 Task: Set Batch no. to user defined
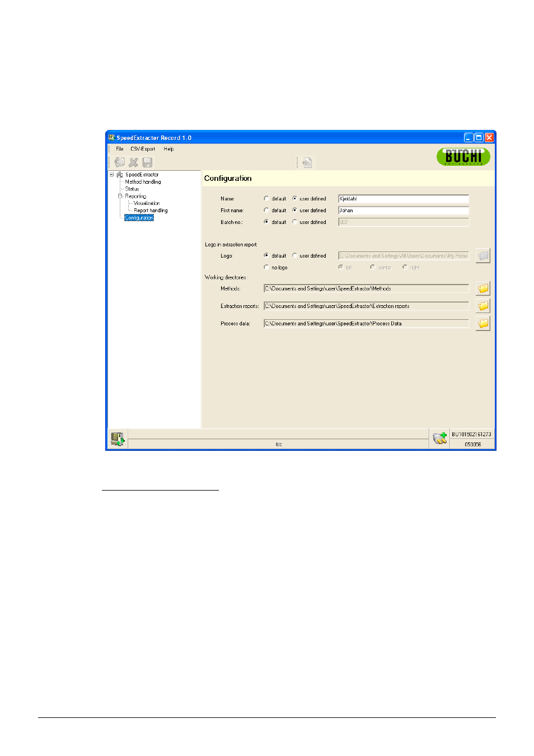295,222
